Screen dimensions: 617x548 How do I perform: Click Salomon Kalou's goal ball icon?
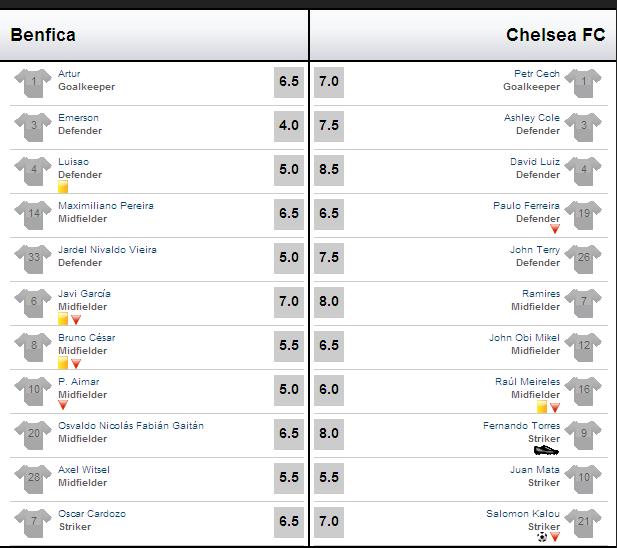(x=542, y=537)
